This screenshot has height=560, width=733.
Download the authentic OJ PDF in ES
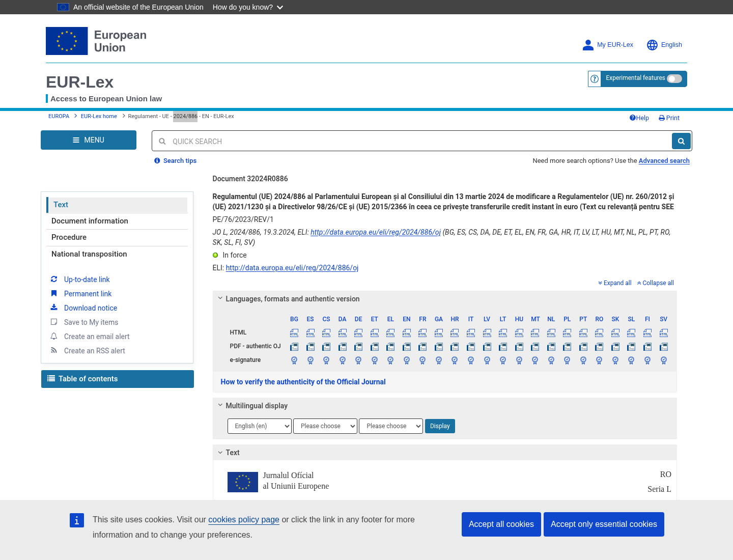tap(311, 347)
